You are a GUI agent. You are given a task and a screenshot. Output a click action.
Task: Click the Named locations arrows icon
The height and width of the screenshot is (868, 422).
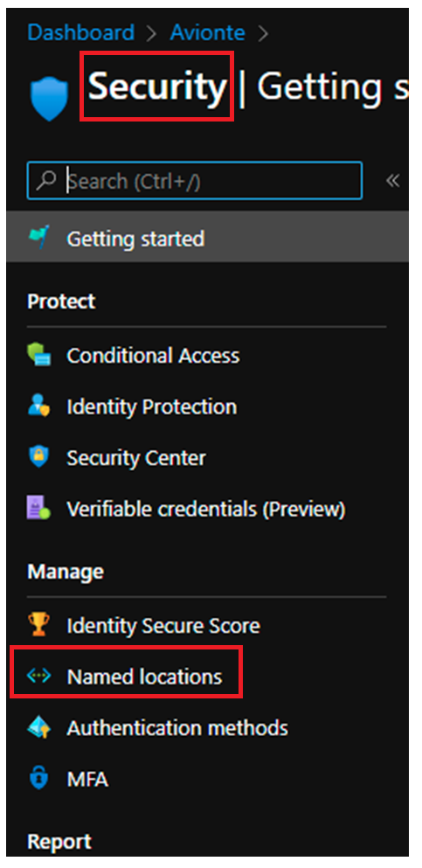38,676
